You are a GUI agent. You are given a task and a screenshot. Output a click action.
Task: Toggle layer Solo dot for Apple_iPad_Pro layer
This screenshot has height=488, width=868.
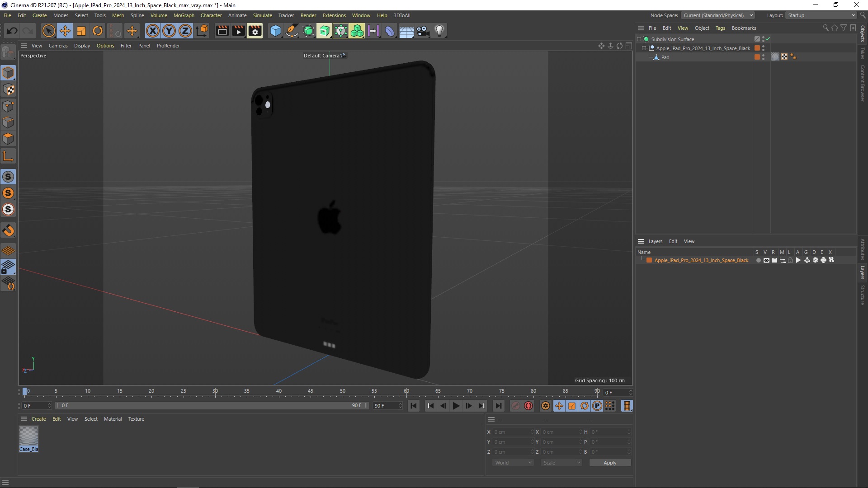758,260
